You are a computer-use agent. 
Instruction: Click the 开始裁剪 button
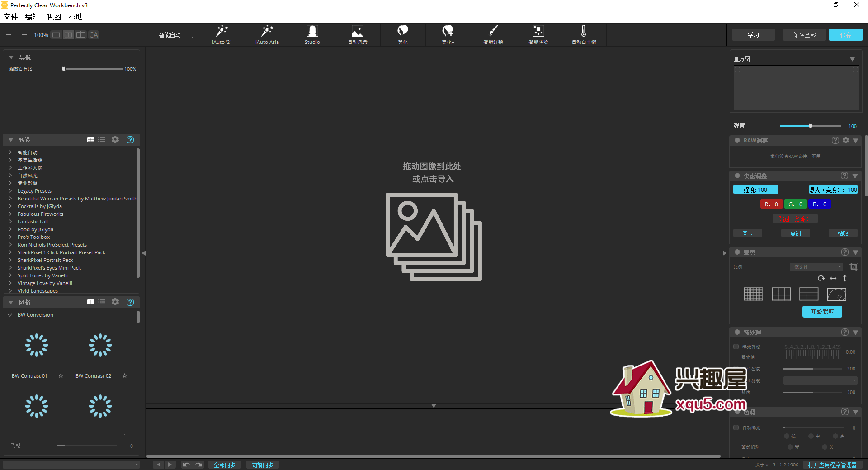coord(822,312)
